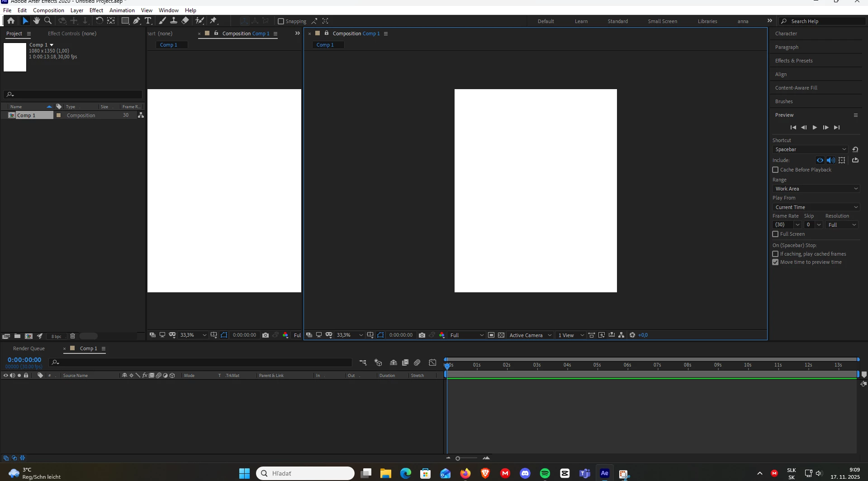The image size is (868, 481).
Task: Click the Comp 1 label color swatch
Action: 58,115
